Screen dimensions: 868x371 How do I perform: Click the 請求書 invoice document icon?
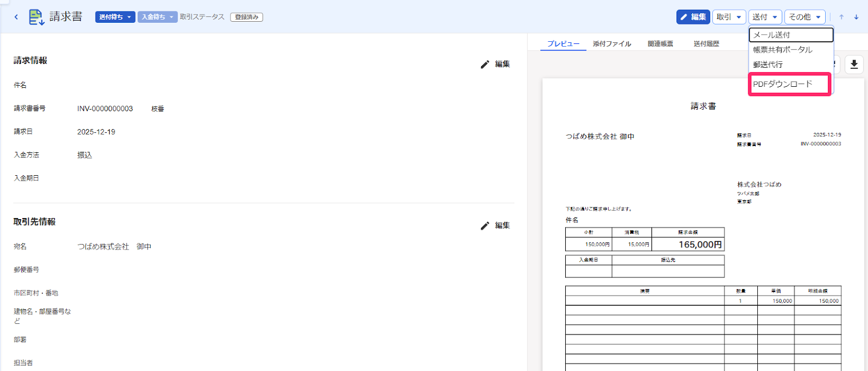36,17
